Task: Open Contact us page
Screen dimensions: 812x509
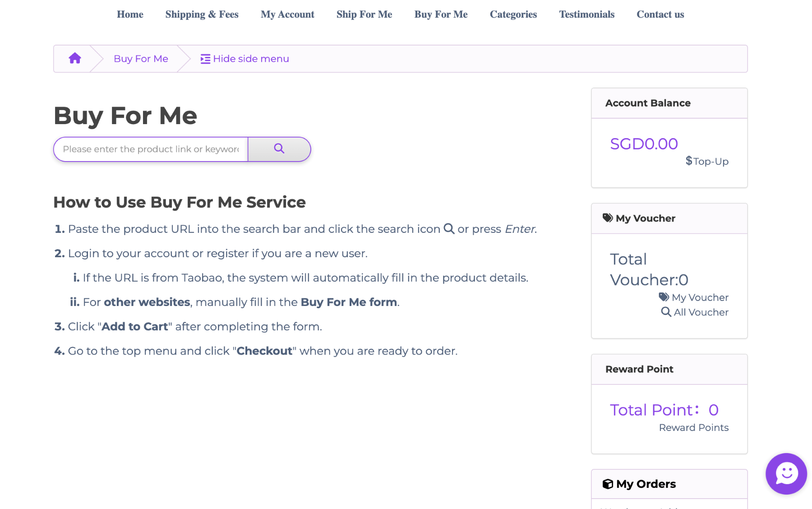Action: [660, 14]
